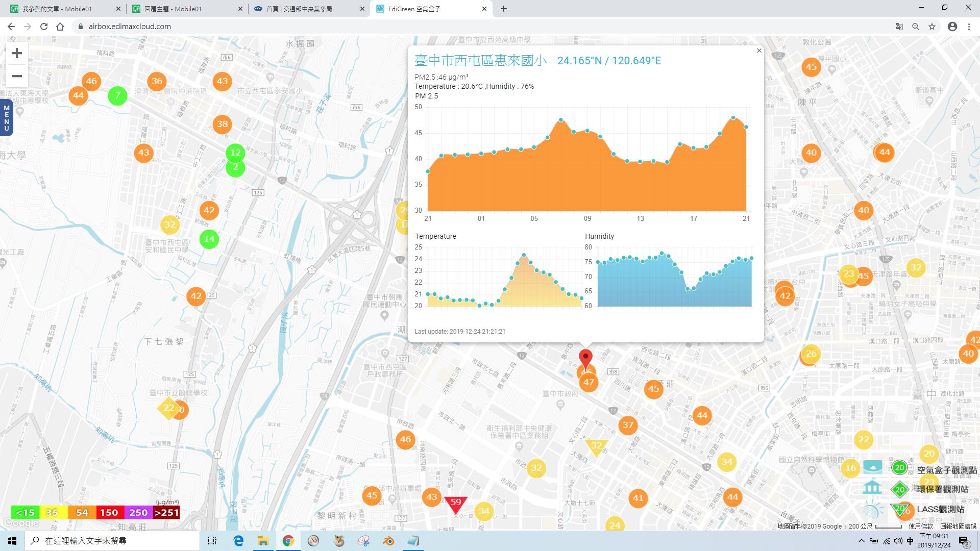
Task: Close the 惠來國小 station popup
Action: [759, 51]
